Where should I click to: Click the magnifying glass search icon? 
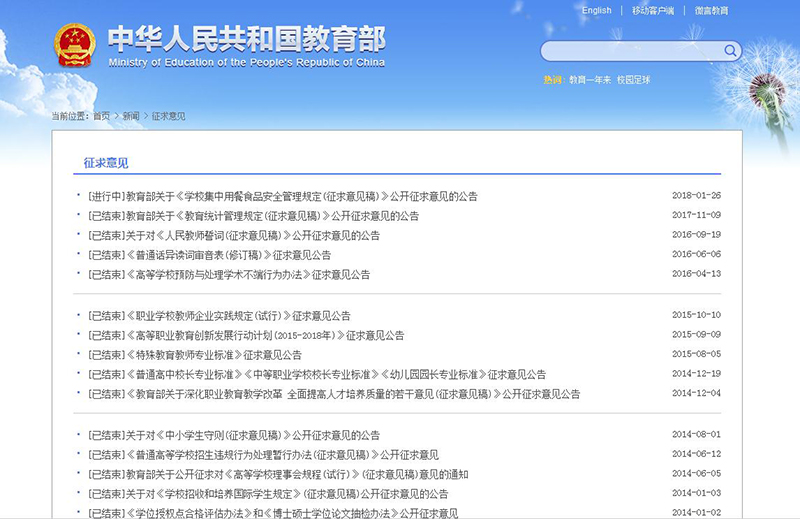click(x=730, y=51)
